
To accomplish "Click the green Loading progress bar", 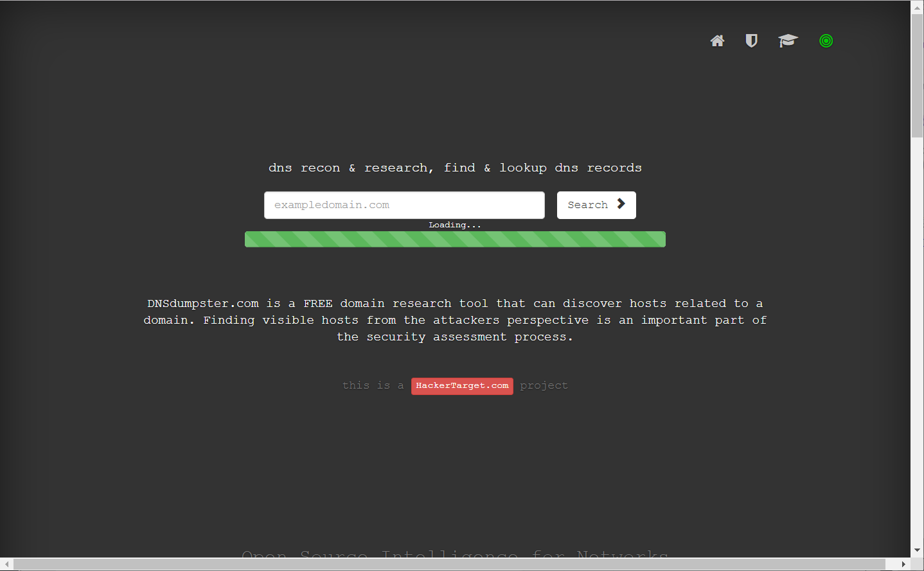I will 455,240.
